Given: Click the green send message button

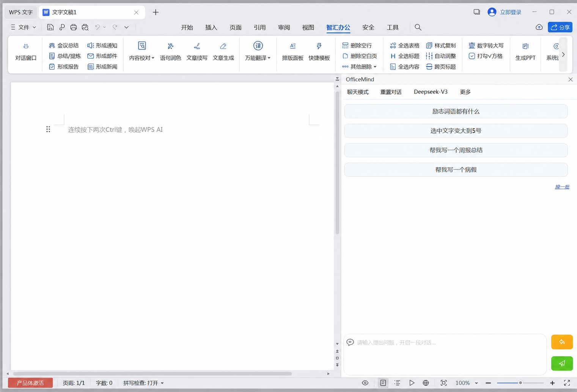Looking at the screenshot, I should click(x=562, y=363).
